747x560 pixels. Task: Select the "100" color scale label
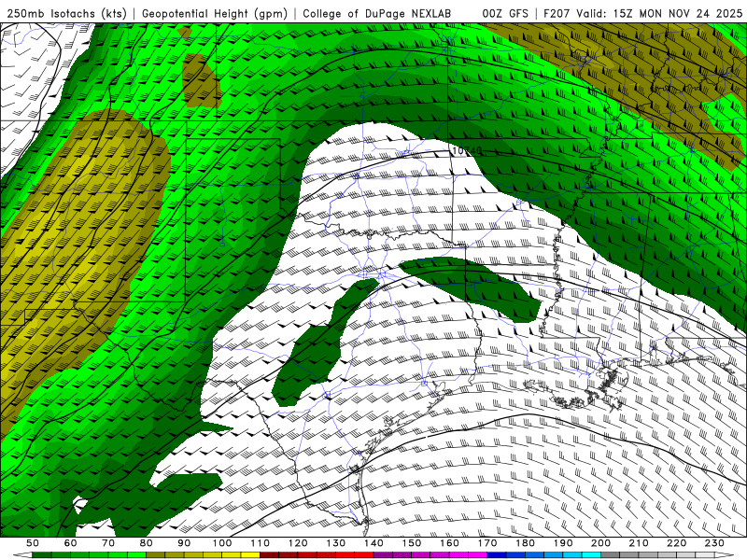222,543
